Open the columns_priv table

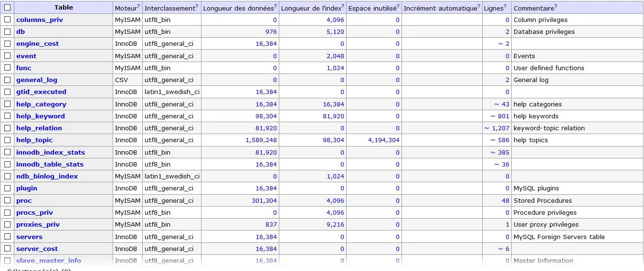coord(40,20)
